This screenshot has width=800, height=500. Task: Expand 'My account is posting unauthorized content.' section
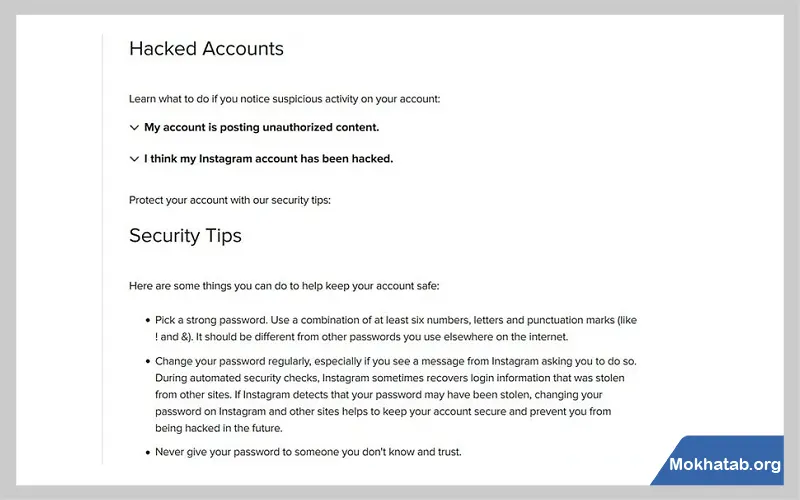261,128
